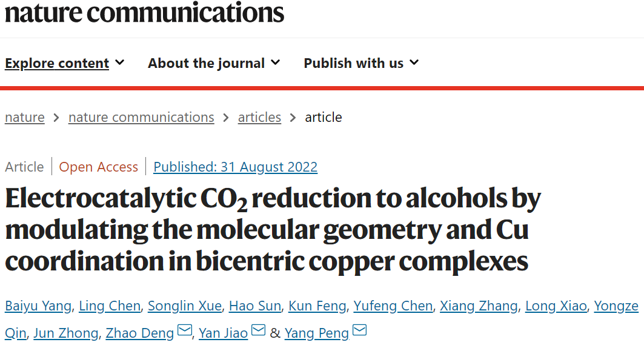Click Published: 31 August 2022 link
This screenshot has height=345, width=644.
[235, 167]
